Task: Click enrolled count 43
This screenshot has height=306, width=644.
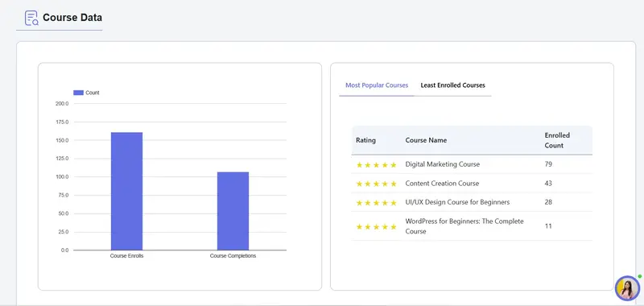Action: (548, 183)
